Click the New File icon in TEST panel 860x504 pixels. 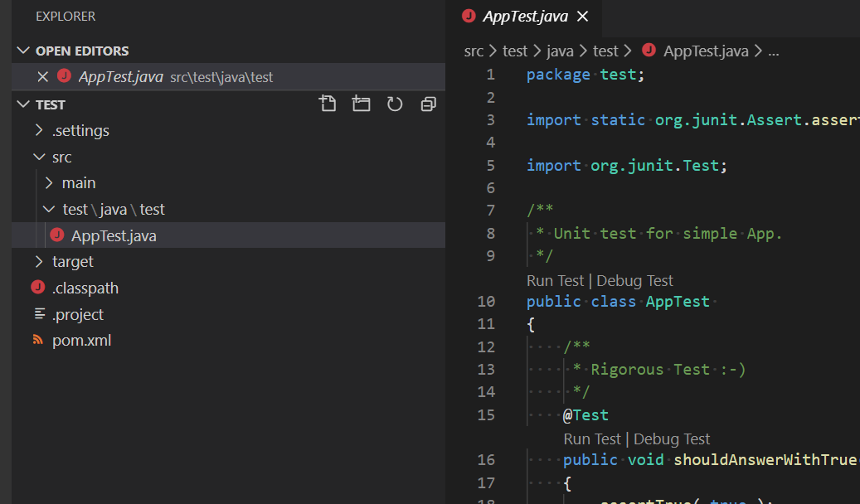coord(328,104)
